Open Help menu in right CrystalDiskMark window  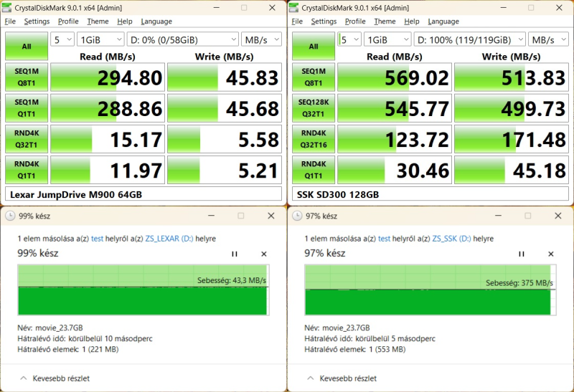click(411, 21)
